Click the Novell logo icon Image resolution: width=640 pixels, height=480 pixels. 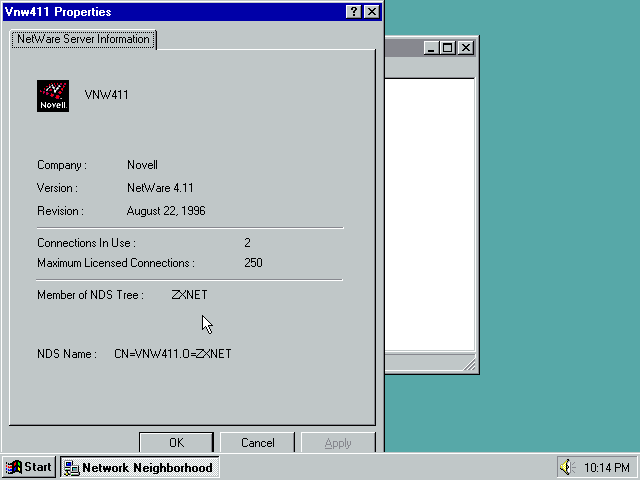53,96
